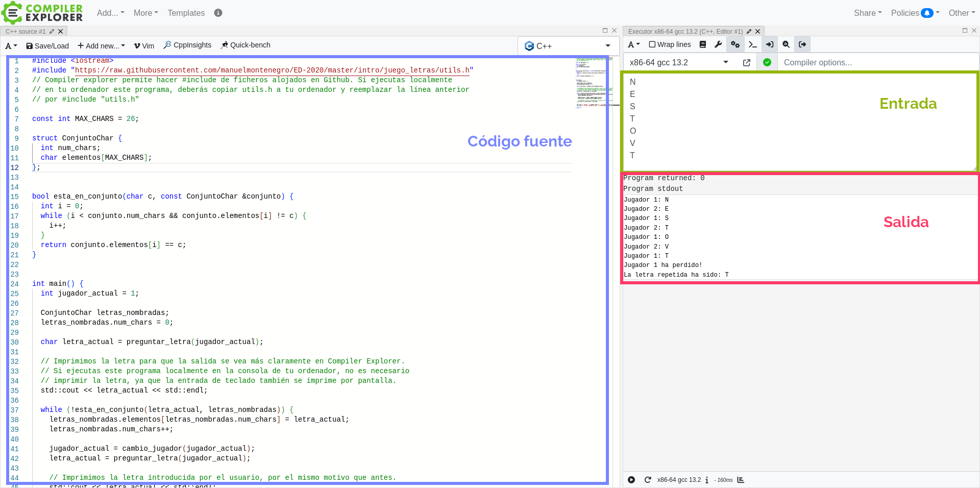Open the editor font size dropdown
Screen dimensions: 980x488
click(x=11, y=46)
